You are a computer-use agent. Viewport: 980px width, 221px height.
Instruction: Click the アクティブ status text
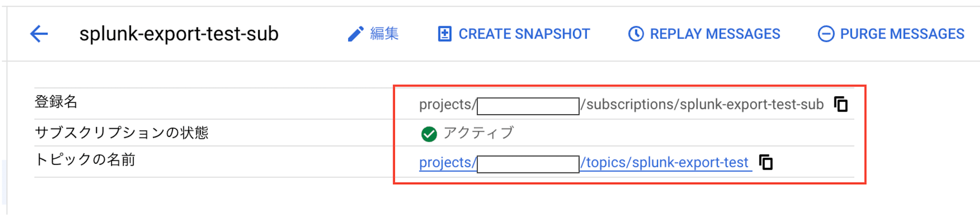tap(478, 133)
